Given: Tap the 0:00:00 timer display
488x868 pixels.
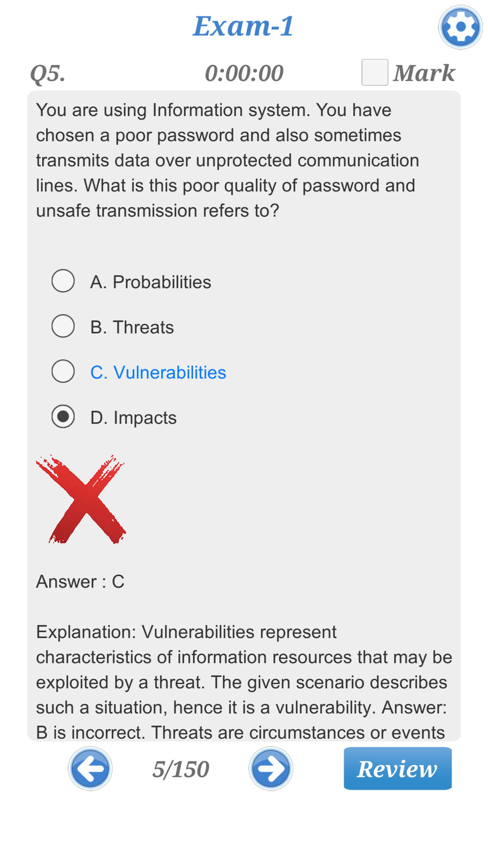Looking at the screenshot, I should [x=244, y=73].
